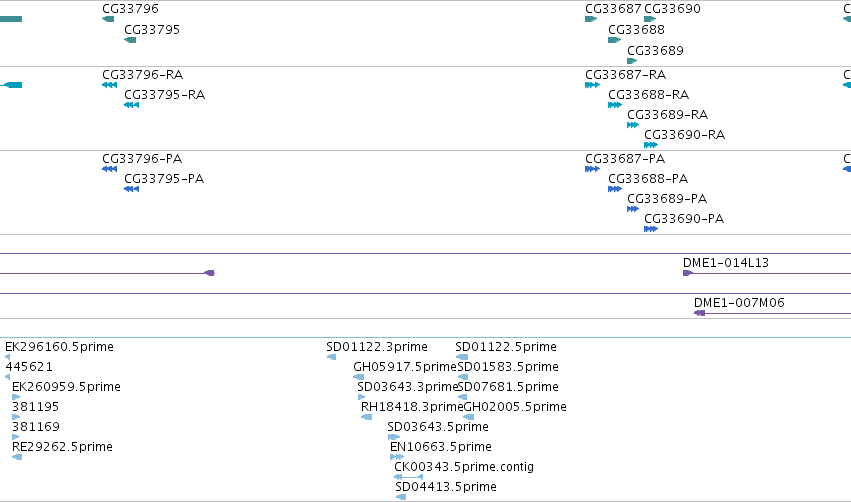Click the EK296160.5prime label
The image size is (851, 502).
(x=59, y=347)
